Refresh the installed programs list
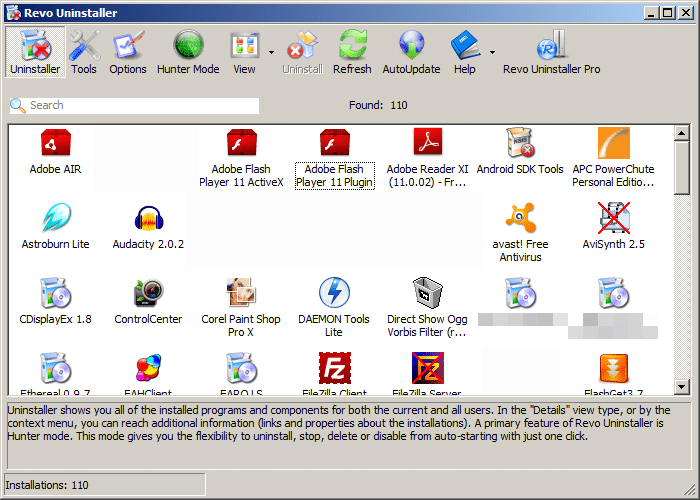This screenshot has width=700, height=500. [352, 52]
